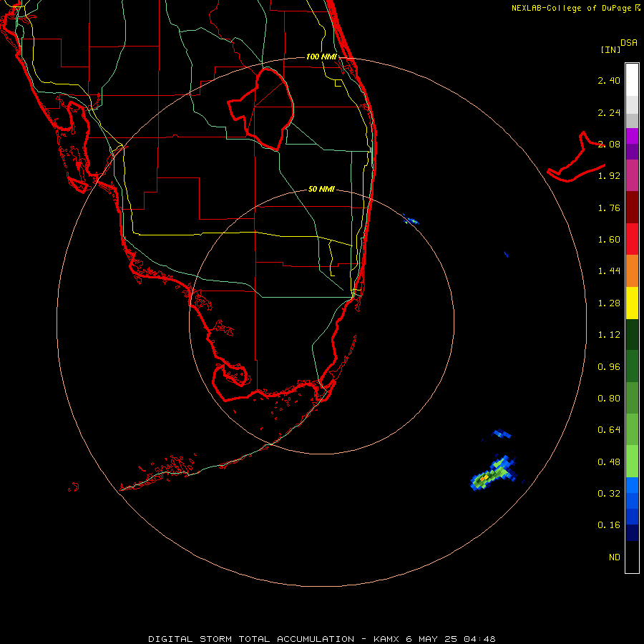Click the 0.32 legend value
Viewport: 644px width, 644px height.
click(x=609, y=494)
